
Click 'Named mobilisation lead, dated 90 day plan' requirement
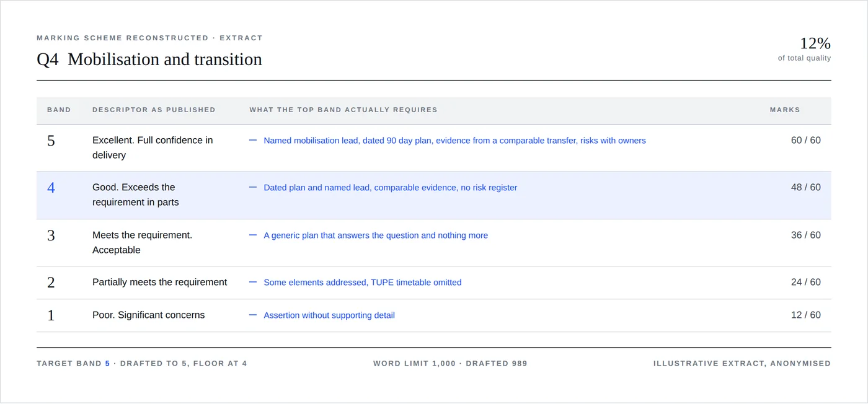point(454,141)
